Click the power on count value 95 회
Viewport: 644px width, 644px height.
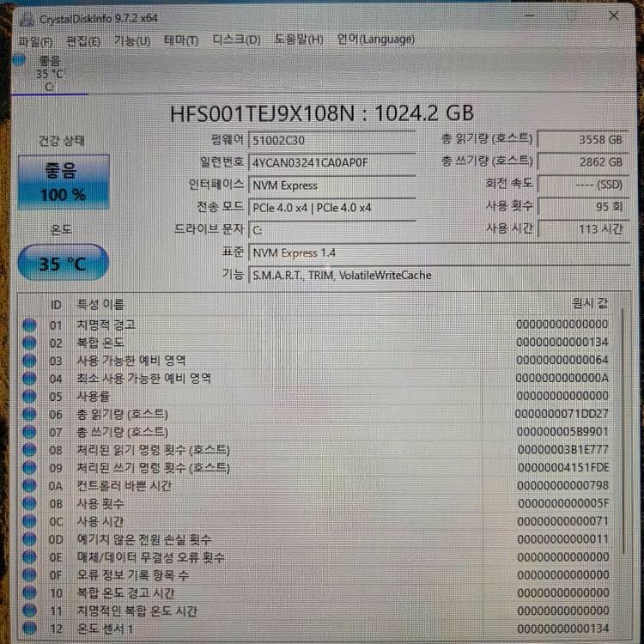point(583,207)
